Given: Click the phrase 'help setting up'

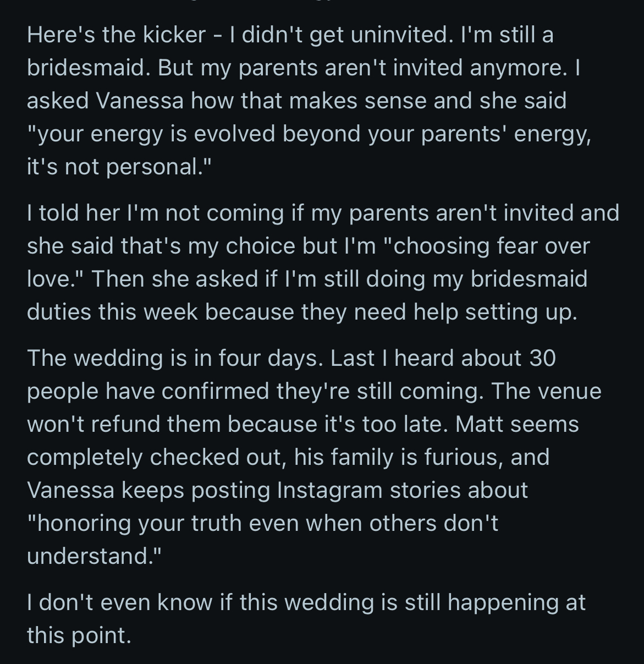Looking at the screenshot, I should (x=494, y=312).
